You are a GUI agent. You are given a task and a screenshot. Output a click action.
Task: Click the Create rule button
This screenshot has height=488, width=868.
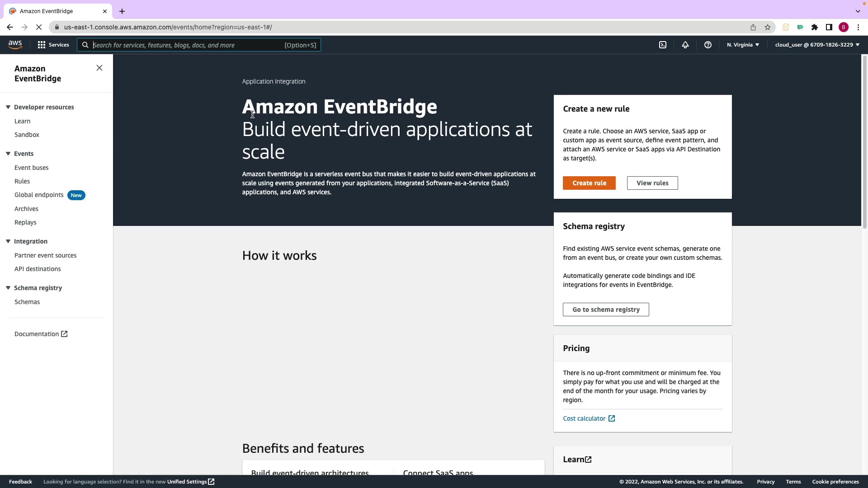[x=589, y=183]
